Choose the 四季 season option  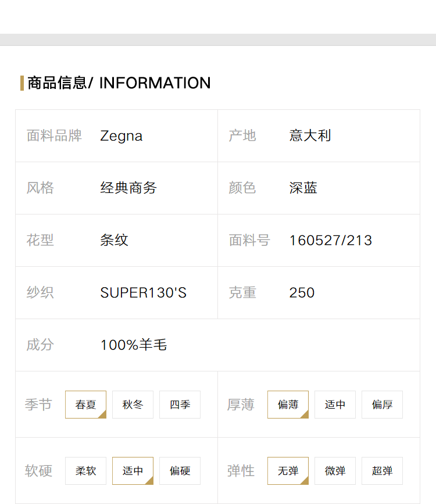(180, 405)
